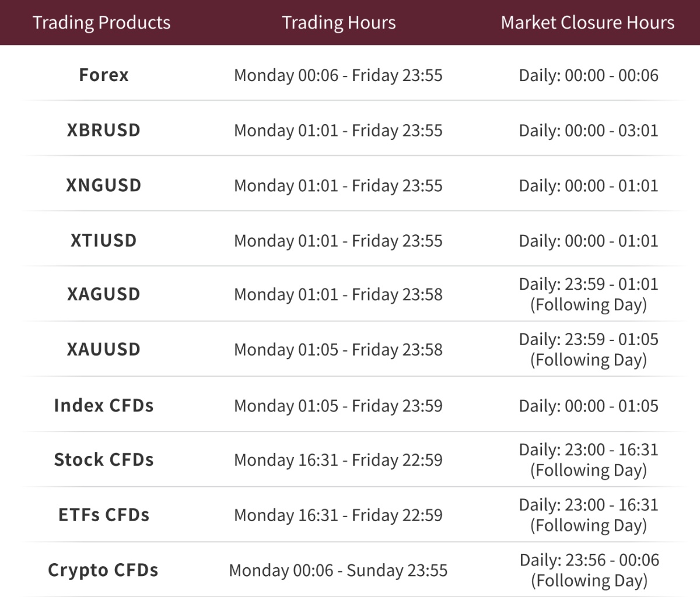Click the Index CFDs row label
Image resolution: width=700 pixels, height=597 pixels.
pyautogui.click(x=104, y=406)
